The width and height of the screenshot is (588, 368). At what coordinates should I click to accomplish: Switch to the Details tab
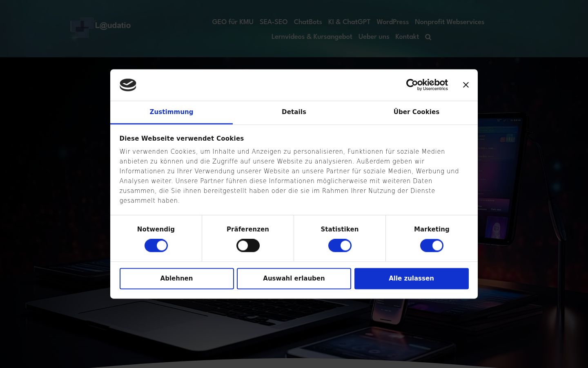click(294, 112)
